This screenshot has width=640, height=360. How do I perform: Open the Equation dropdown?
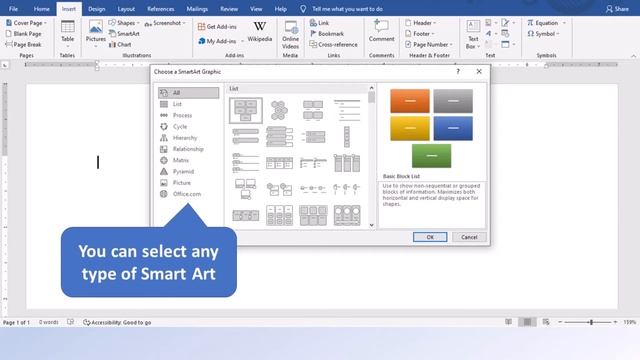click(546, 23)
